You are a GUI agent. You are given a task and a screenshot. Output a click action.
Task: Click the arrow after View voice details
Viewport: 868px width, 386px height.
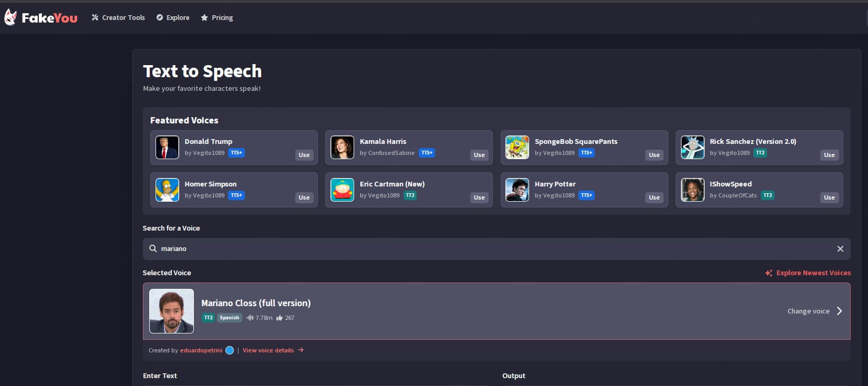301,350
